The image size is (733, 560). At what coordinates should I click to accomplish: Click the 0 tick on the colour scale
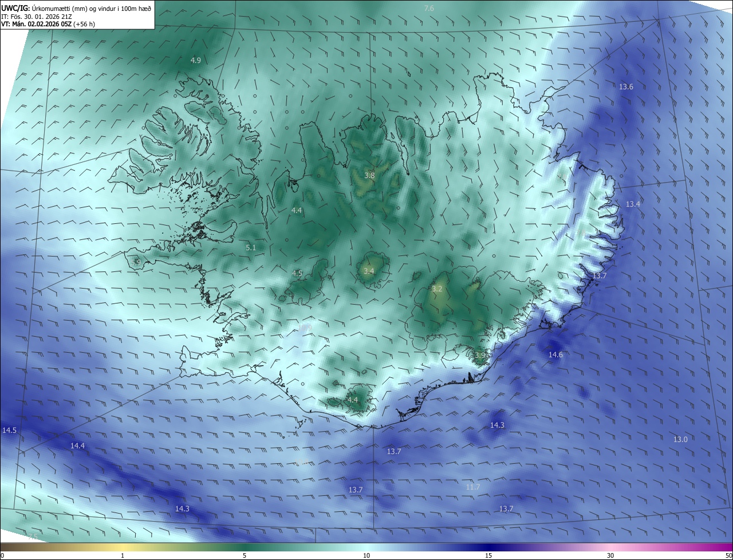[x=2, y=555]
